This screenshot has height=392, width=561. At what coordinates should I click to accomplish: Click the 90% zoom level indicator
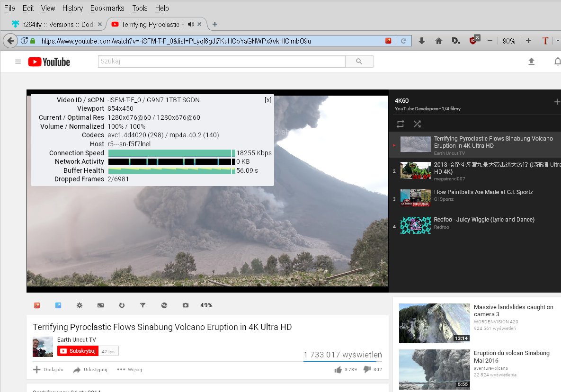[509, 41]
